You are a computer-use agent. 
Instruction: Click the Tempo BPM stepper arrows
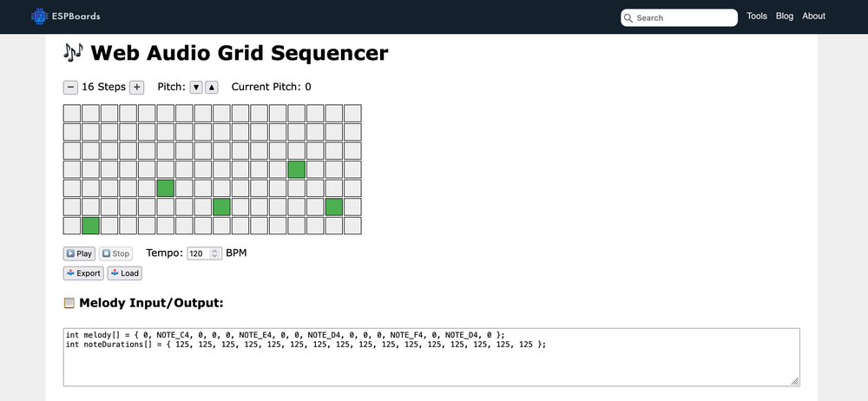click(x=215, y=253)
